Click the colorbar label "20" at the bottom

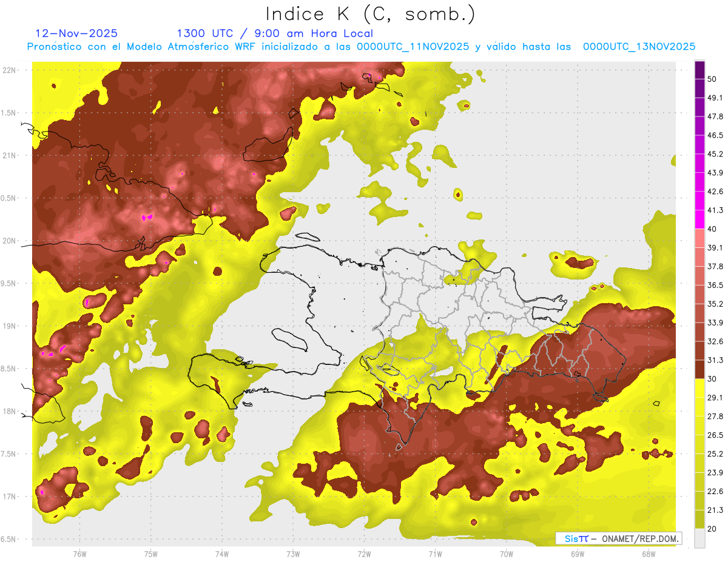[712, 529]
